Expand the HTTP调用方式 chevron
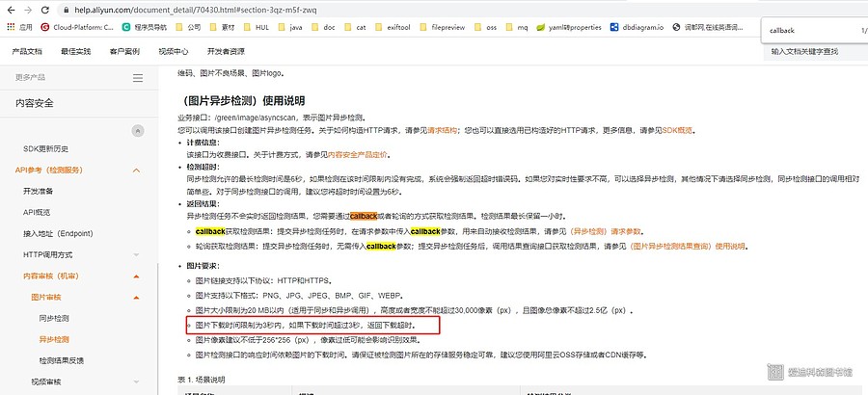 (x=137, y=255)
